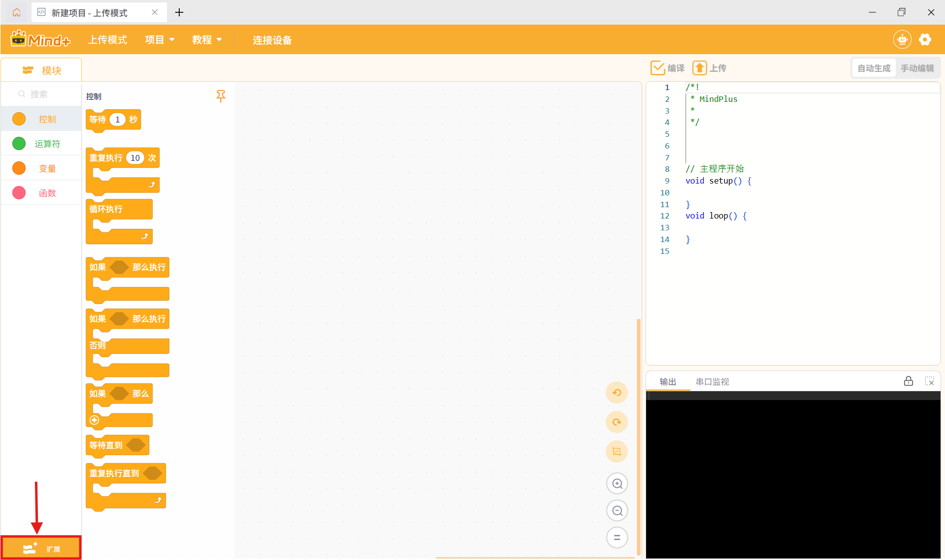Zoom out on the block workspace
The image size is (945, 560).
[617, 511]
